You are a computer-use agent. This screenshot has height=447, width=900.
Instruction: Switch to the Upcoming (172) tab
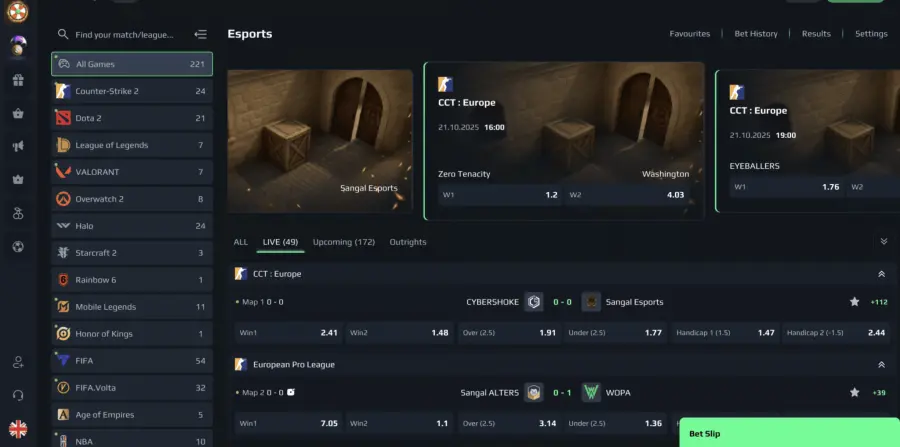[344, 242]
